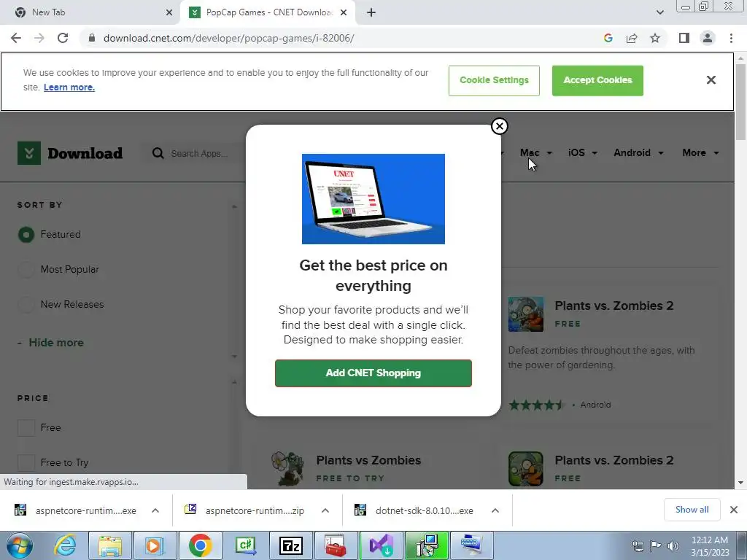Screen dimensions: 747x560
Task: Open the Windows Start menu orb
Action: 19,545
